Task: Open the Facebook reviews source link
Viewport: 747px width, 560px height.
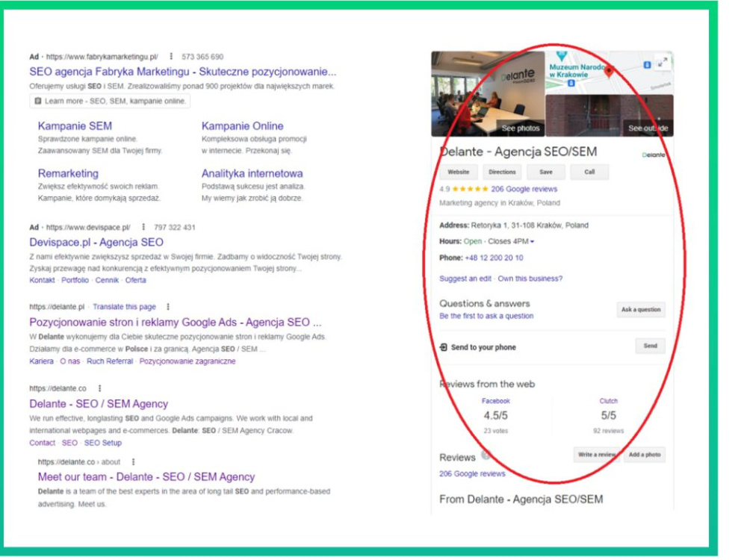Action: pos(495,401)
